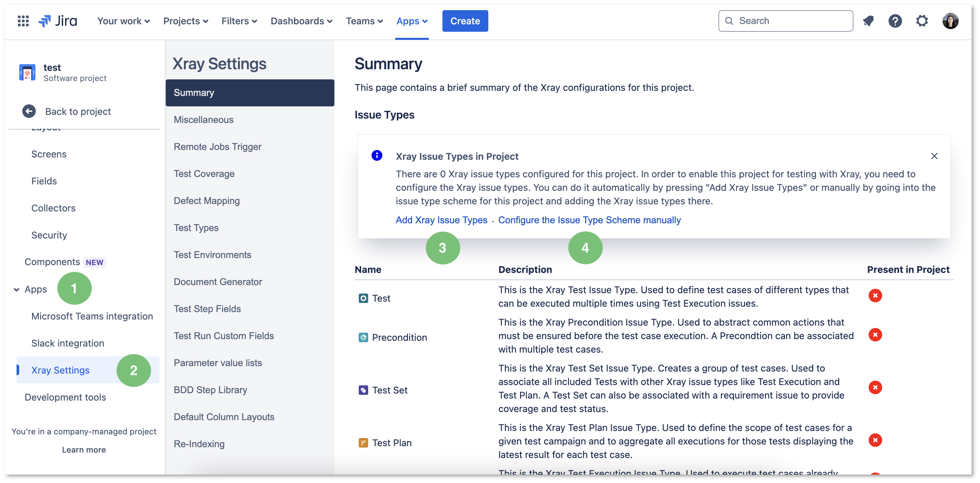Select Summary in Xray Settings menu
Viewport: 980px width, 483px height.
click(250, 93)
